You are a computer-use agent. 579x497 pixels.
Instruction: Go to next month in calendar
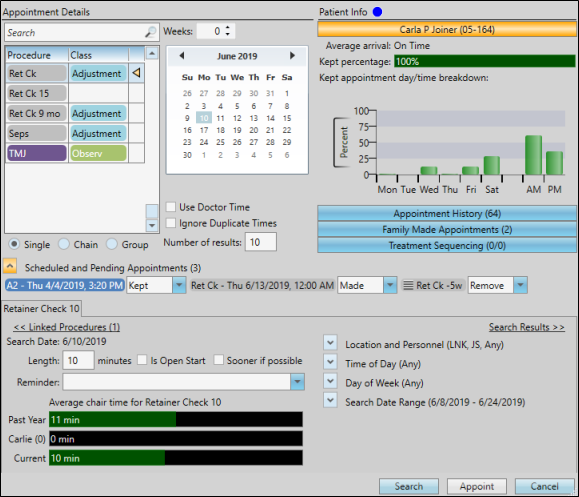tap(292, 56)
